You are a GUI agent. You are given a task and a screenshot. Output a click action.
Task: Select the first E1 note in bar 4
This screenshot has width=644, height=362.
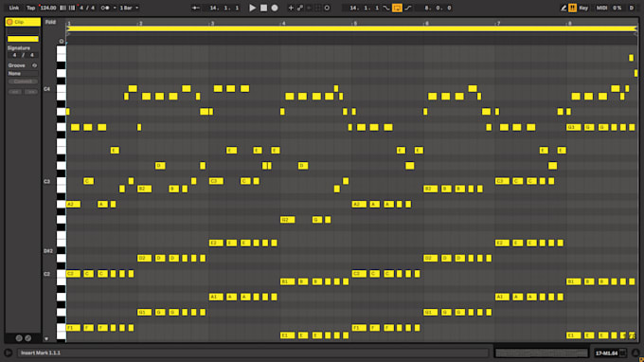coord(288,335)
